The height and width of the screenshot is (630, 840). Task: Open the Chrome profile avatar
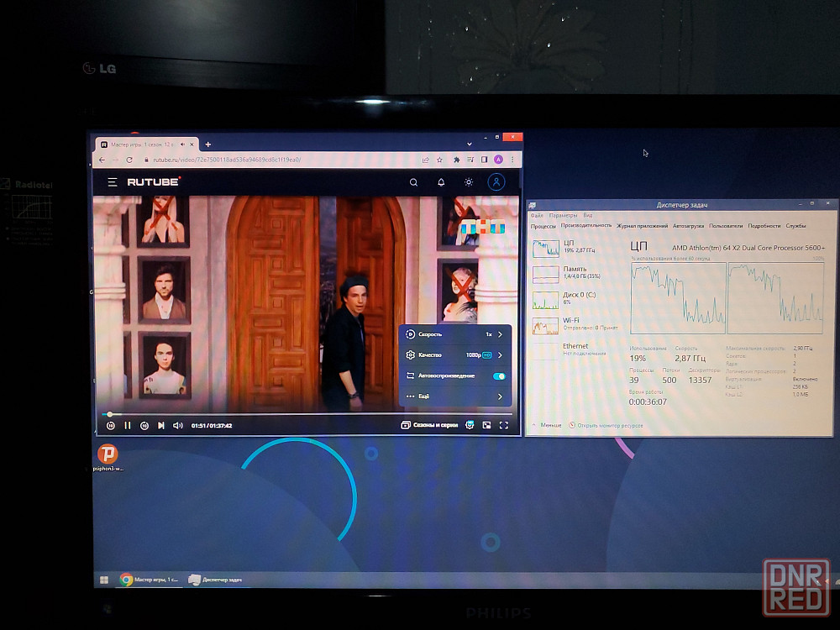(x=498, y=160)
